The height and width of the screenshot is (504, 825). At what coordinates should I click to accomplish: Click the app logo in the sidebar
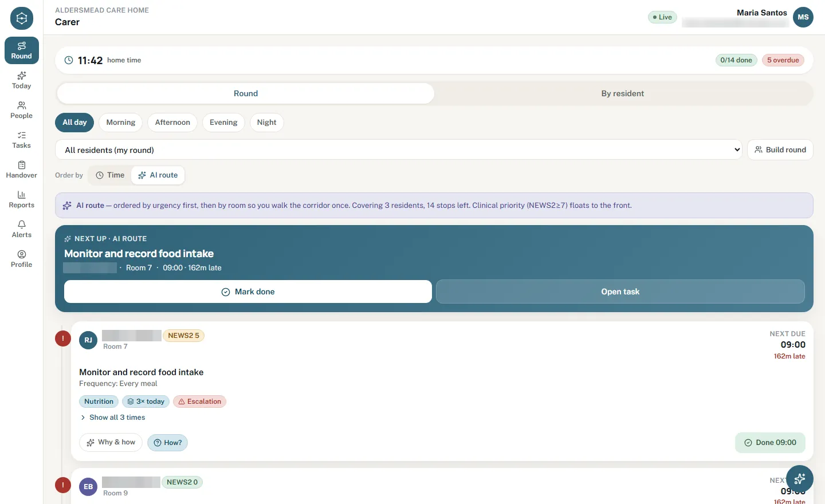(x=22, y=18)
